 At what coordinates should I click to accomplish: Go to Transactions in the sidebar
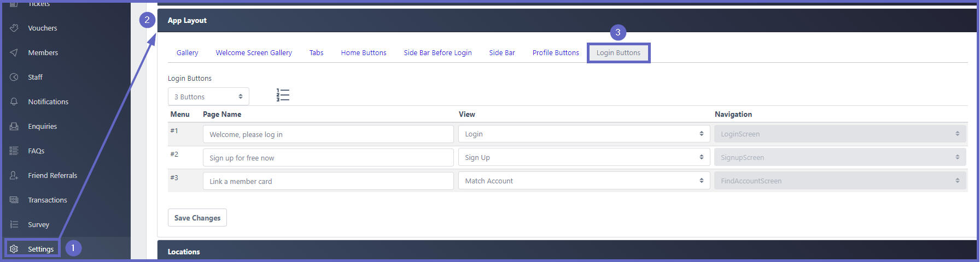48,200
